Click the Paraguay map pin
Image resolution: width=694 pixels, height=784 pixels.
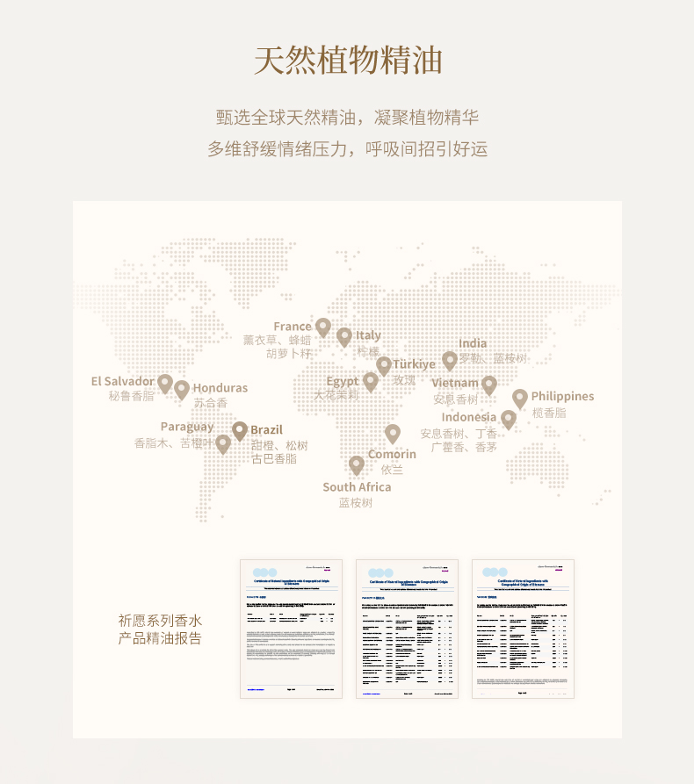223,443
